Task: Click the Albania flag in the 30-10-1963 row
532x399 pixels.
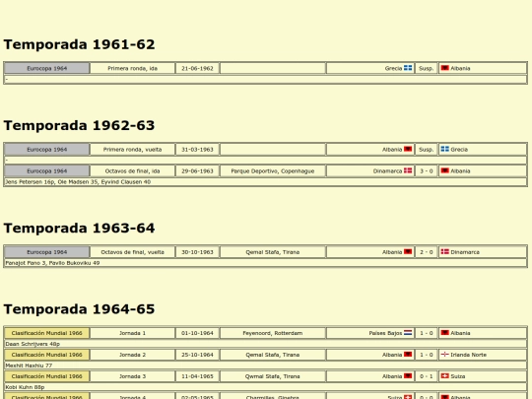Action: pos(408,252)
